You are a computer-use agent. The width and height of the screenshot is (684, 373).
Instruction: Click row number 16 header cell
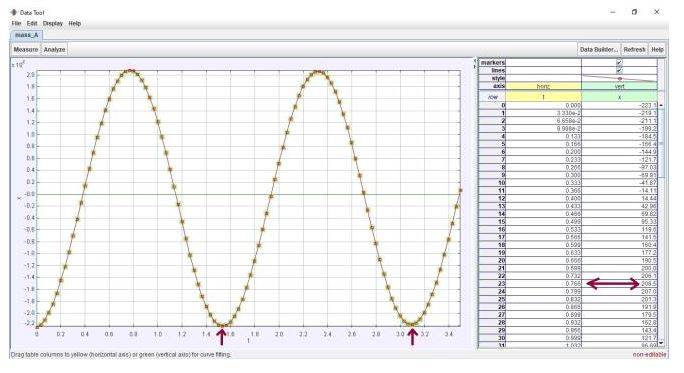pyautogui.click(x=492, y=229)
